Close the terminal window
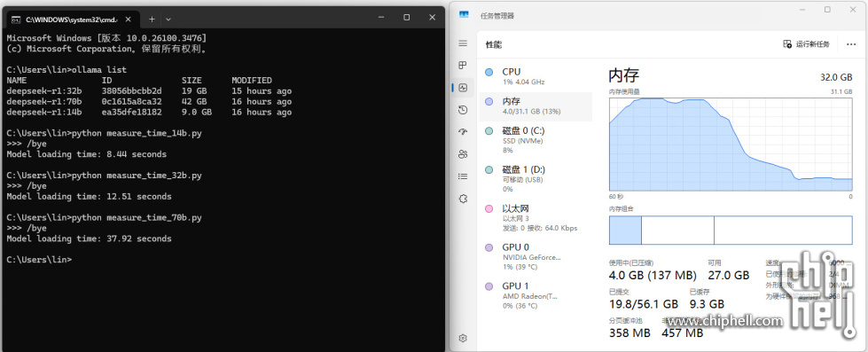Image resolution: width=868 pixels, height=352 pixels. click(x=432, y=17)
